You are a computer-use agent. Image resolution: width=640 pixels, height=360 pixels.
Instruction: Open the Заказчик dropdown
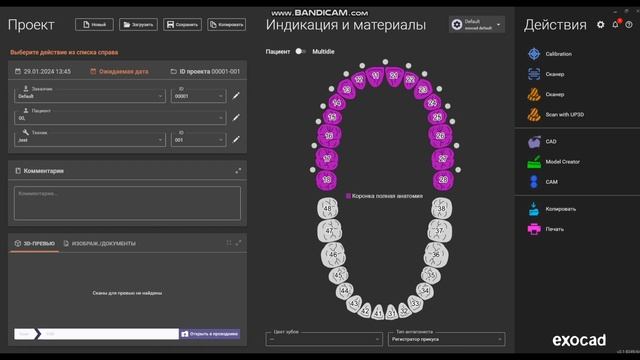tap(90, 96)
